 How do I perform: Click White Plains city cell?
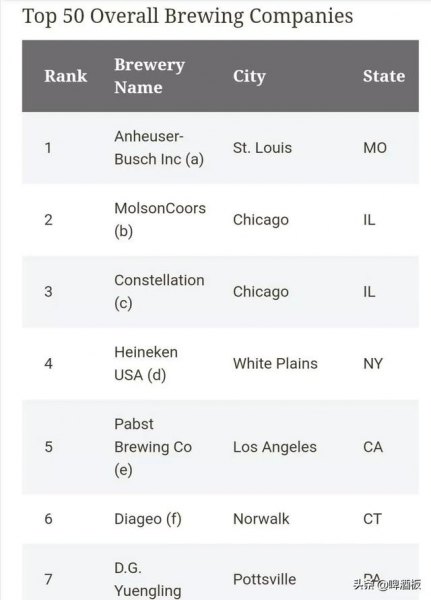[275, 364]
